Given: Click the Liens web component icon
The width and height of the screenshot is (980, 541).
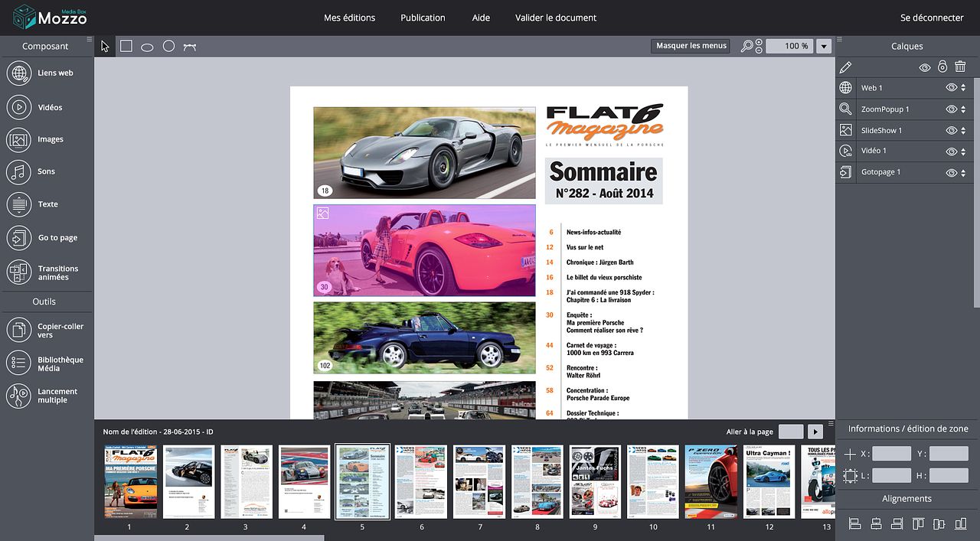Looking at the screenshot, I should (x=19, y=73).
